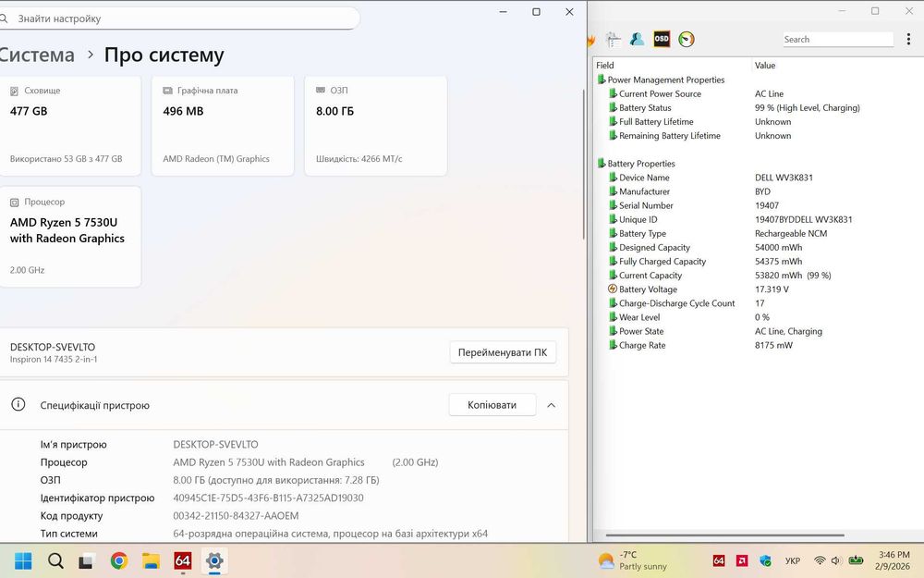Switch to AIDA64 taskbar button
Screen dimensions: 924x578
coord(183,560)
